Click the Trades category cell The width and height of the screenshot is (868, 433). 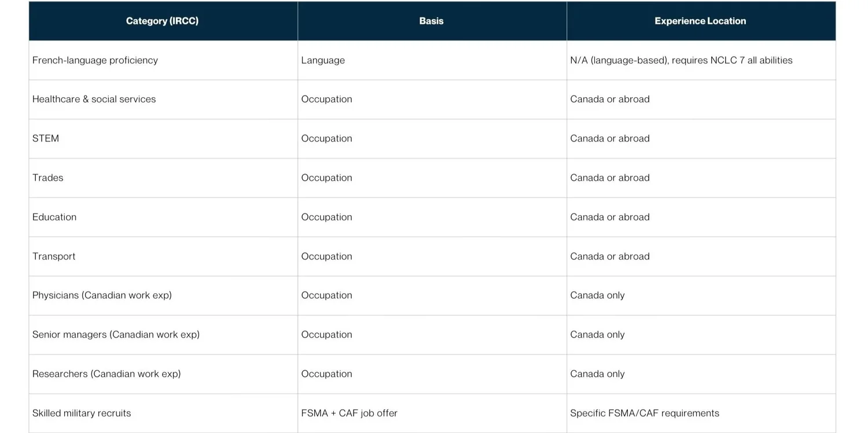pos(163,178)
